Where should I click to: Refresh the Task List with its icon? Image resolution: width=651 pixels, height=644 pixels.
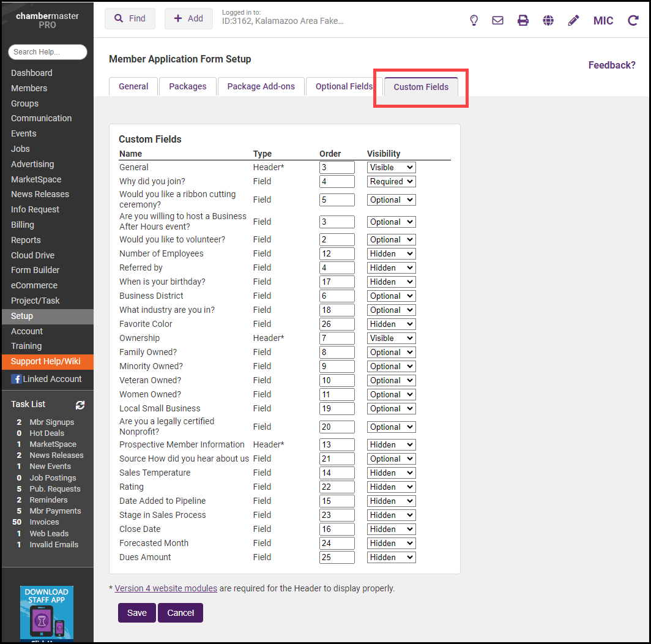pos(80,405)
